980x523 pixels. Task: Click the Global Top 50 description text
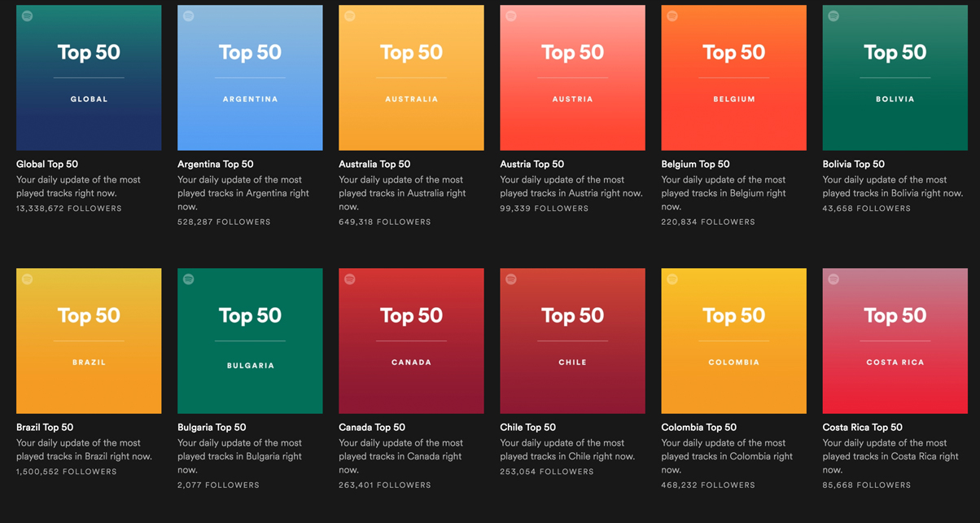[78, 187]
